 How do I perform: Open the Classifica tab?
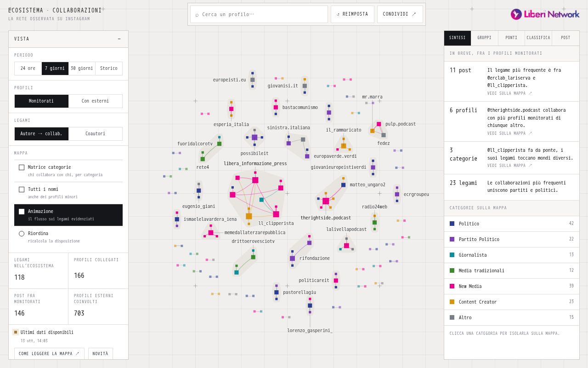[x=538, y=38]
